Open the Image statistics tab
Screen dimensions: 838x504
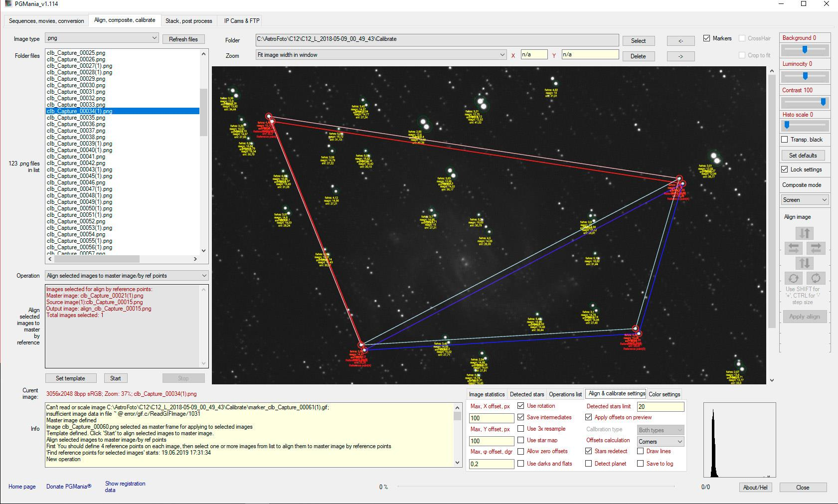(x=487, y=394)
